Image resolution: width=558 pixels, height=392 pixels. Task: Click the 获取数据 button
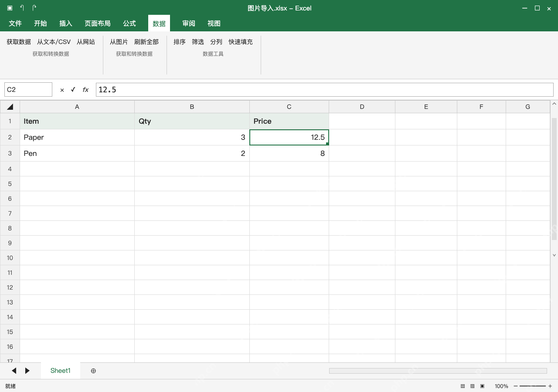[x=19, y=42]
